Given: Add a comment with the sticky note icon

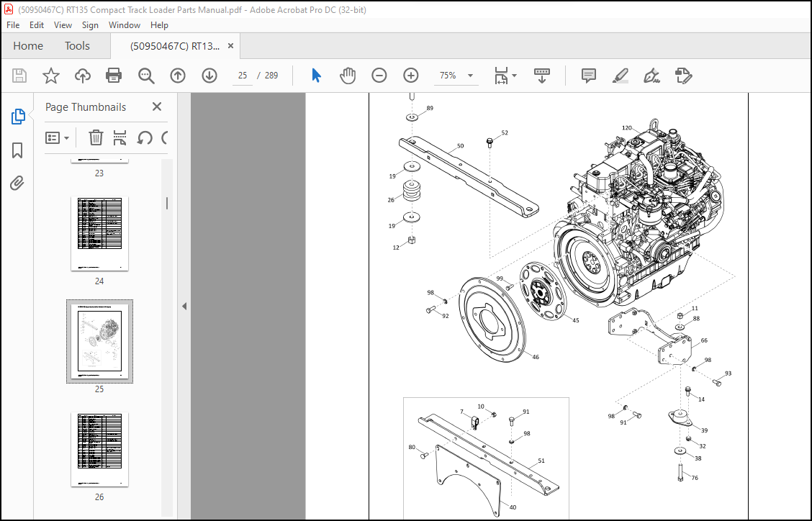Looking at the screenshot, I should click(x=589, y=76).
